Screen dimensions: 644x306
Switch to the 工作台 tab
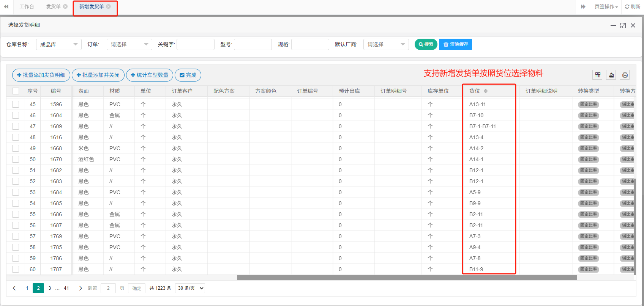[x=27, y=6]
